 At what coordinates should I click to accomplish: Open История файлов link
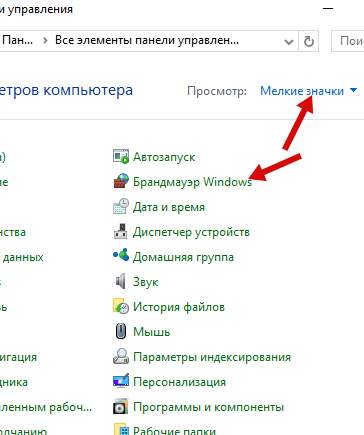179,307
